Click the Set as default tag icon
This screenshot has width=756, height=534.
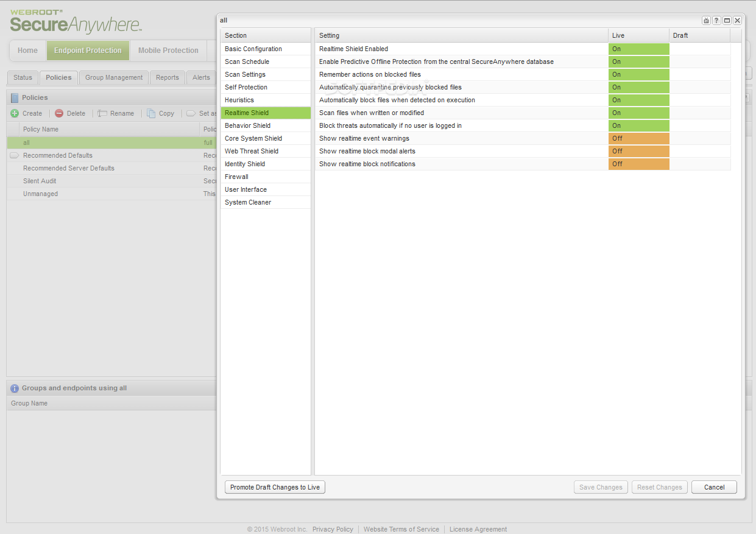tap(191, 113)
